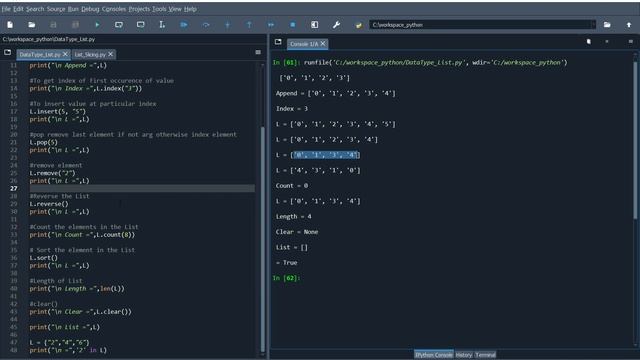Run the file with the green play button
Screen dimensions: 640x360
tap(97, 25)
